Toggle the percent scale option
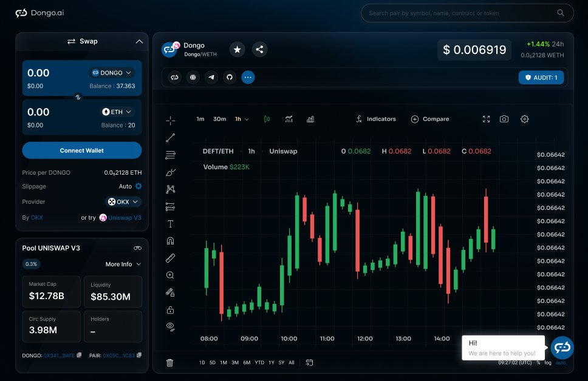The height and width of the screenshot is (381, 588). [x=539, y=363]
